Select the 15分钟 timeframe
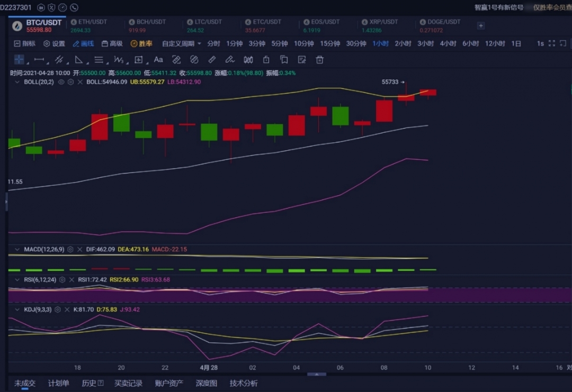This screenshot has height=392, width=572. pos(330,44)
